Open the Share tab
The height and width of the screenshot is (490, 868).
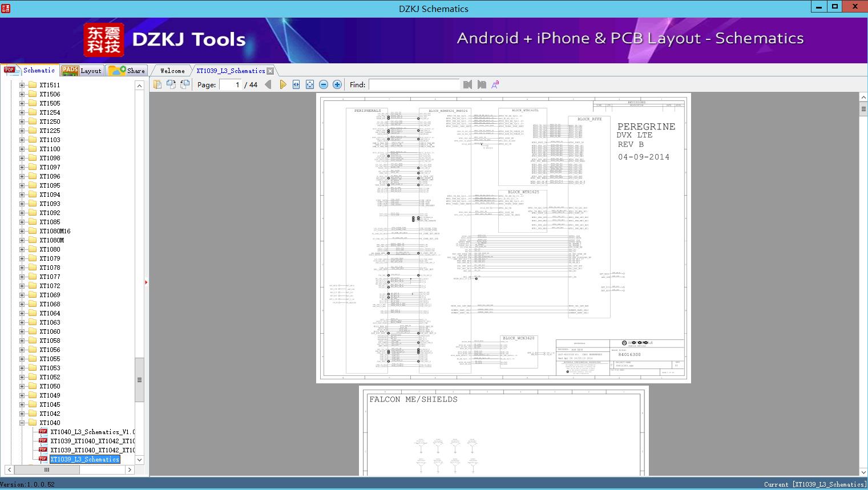pos(127,71)
